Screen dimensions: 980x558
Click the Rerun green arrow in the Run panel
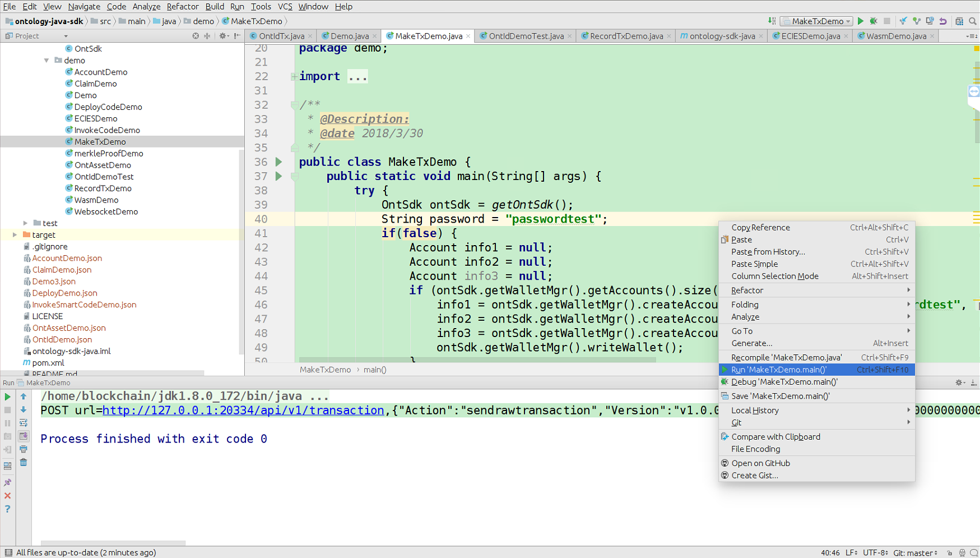[x=8, y=396]
